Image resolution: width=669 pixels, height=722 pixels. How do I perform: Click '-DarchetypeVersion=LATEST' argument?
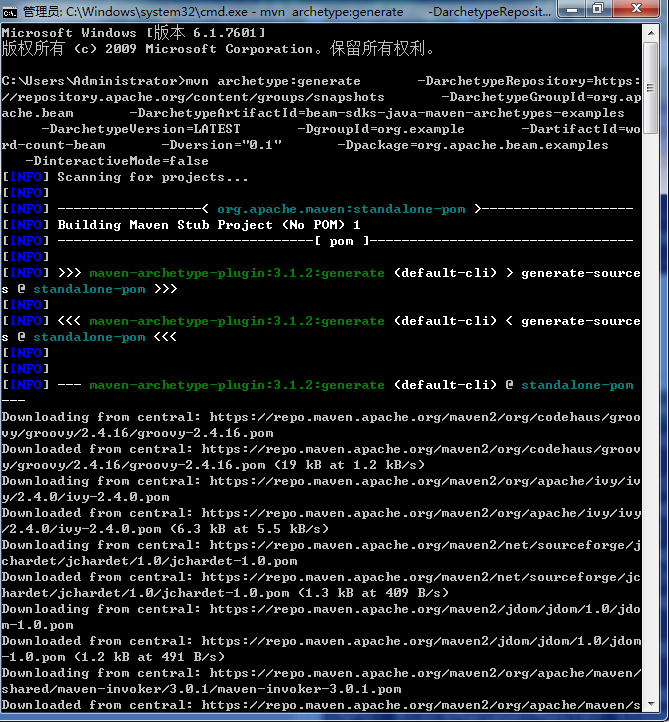coord(141,129)
